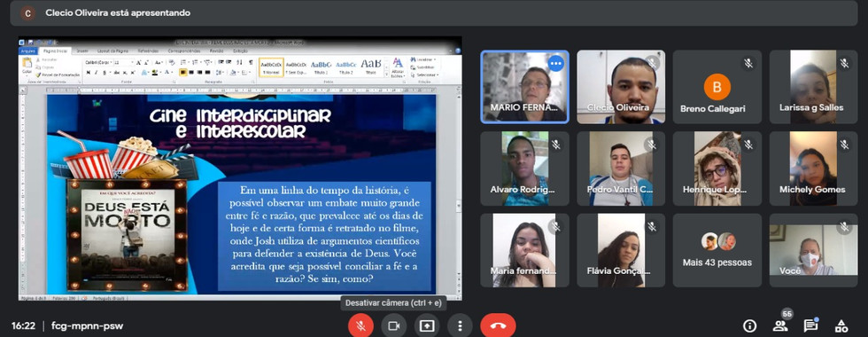
Task: Apply the Título 1 style
Action: [321, 67]
